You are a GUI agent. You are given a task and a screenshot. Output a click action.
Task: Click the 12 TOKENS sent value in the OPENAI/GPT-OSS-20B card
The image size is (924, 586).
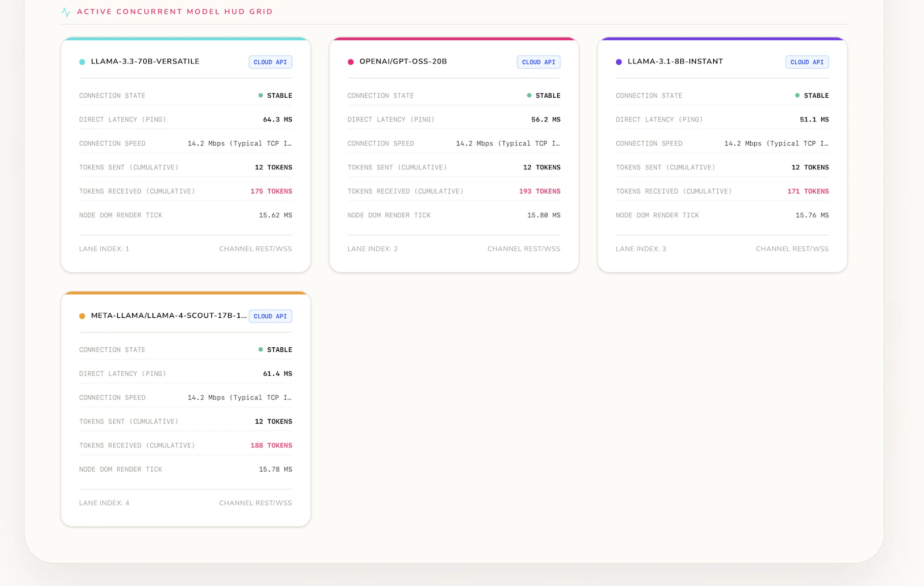tap(542, 168)
